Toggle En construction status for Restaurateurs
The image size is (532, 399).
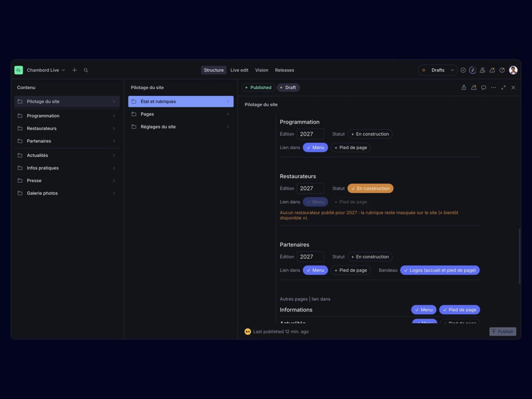[370, 188]
